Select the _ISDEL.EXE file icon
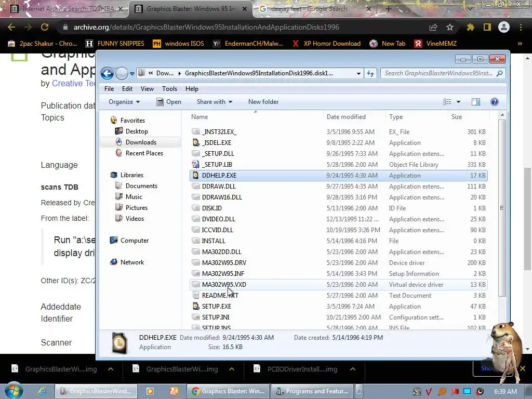This screenshot has height=399, width=532. [196, 143]
